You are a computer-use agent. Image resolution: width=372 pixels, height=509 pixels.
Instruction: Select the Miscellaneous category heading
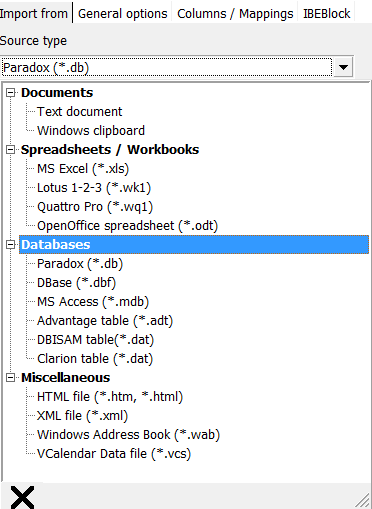pos(66,378)
